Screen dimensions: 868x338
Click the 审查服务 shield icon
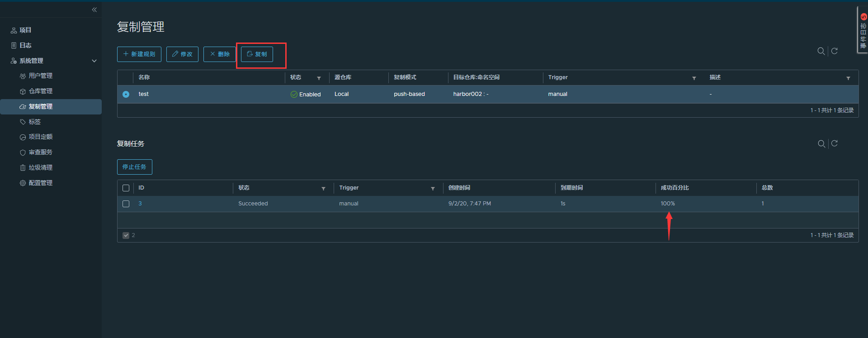(x=23, y=152)
